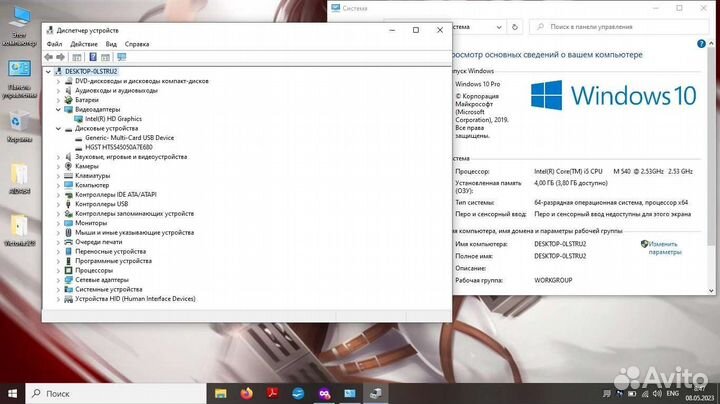Screen dimensions: 720x404
Task: Click the monitor scan-hardware toolbar icon
Action: click(x=121, y=57)
